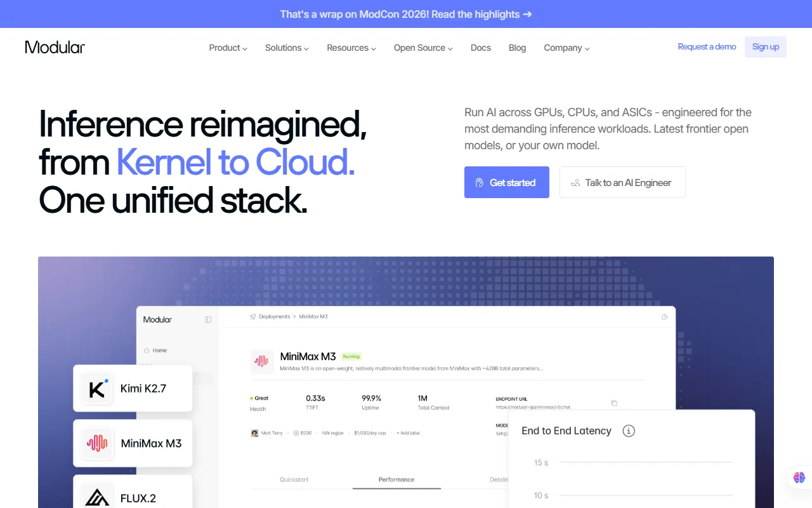The width and height of the screenshot is (812, 508).
Task: Expand the Resources menu
Action: tap(351, 48)
